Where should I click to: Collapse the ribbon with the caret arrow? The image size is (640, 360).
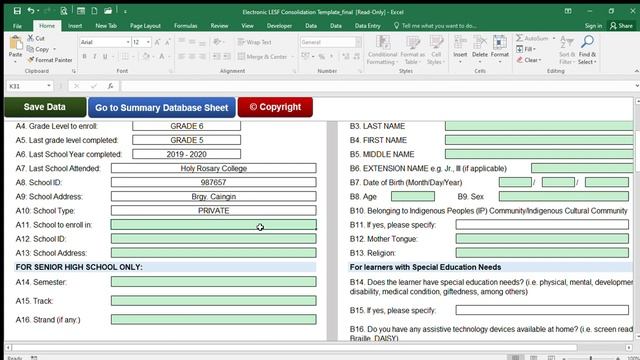point(636,71)
